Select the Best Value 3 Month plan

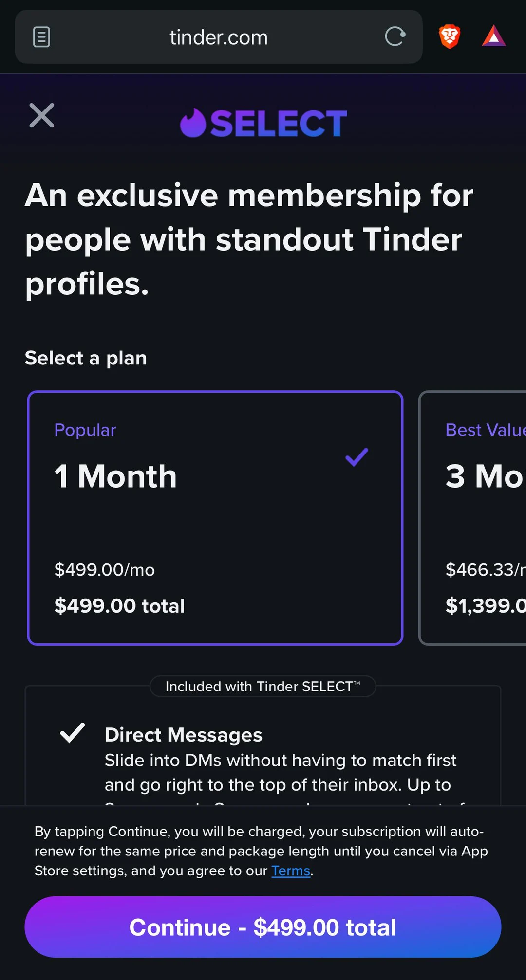[x=475, y=516]
